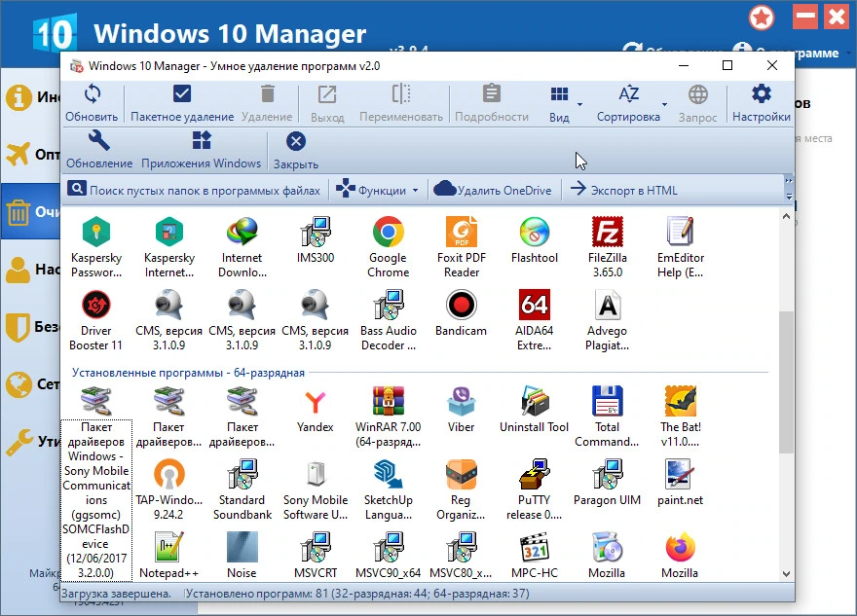The image size is (857, 616).
Task: Select Foxit PDF Reader
Action: click(462, 247)
